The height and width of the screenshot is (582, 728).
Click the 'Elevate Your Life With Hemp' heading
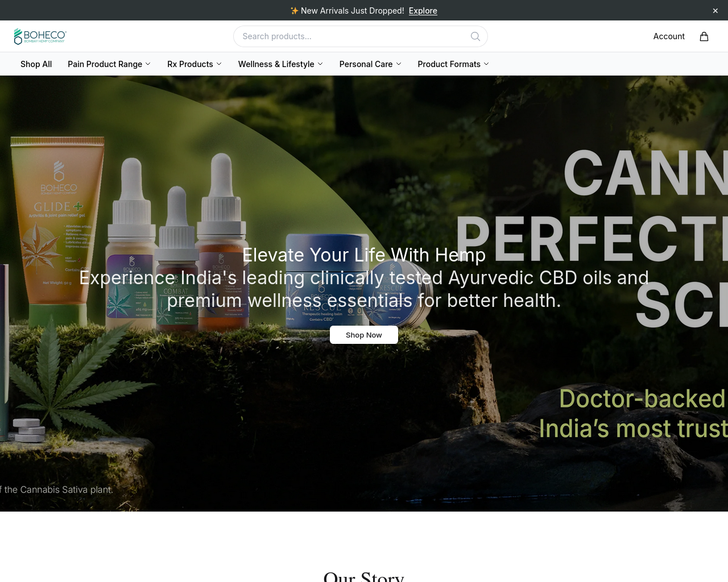tap(364, 255)
